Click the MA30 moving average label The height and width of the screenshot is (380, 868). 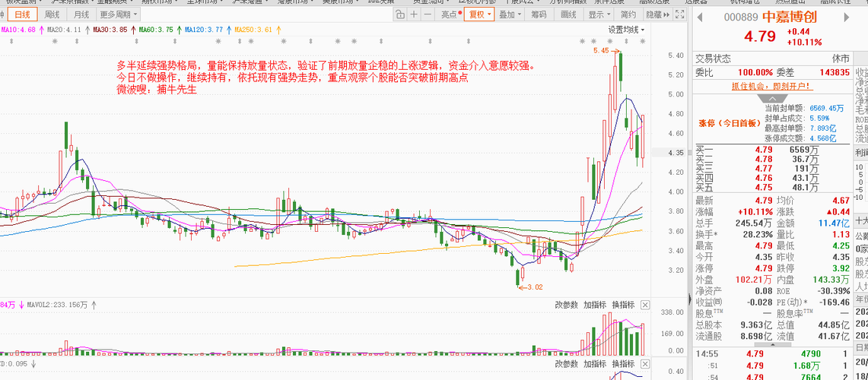pos(111,30)
